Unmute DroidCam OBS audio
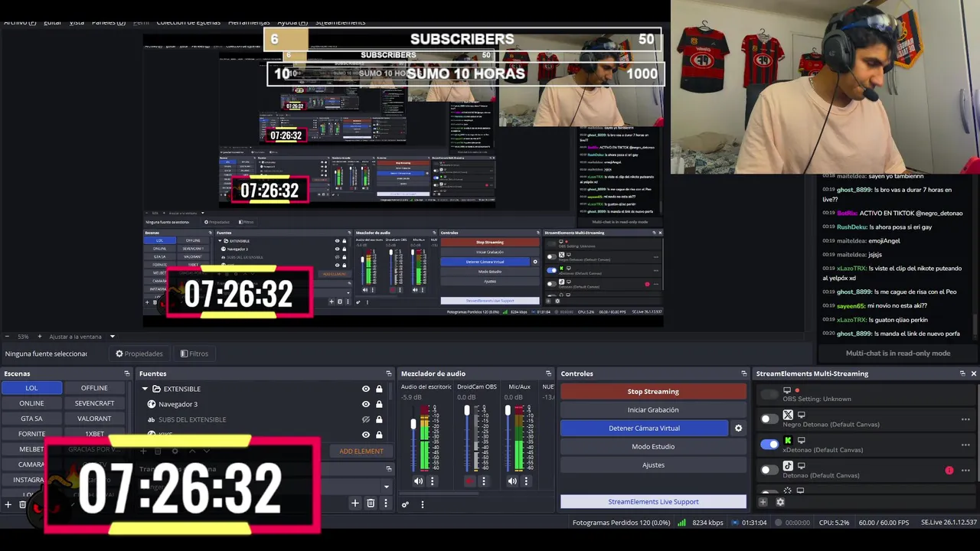 click(470, 481)
